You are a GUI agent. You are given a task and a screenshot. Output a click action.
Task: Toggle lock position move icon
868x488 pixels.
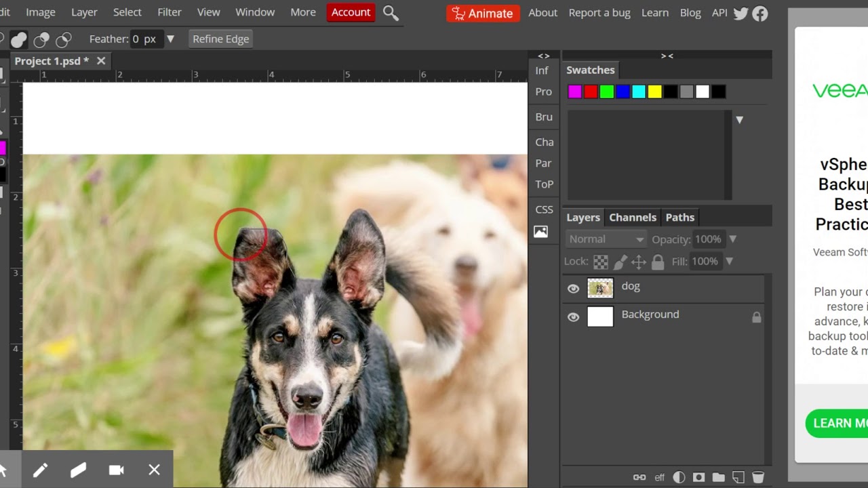click(x=639, y=262)
